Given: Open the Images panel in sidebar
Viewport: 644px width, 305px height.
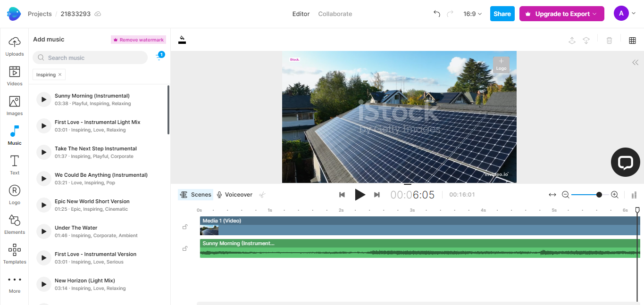Looking at the screenshot, I should tap(15, 106).
